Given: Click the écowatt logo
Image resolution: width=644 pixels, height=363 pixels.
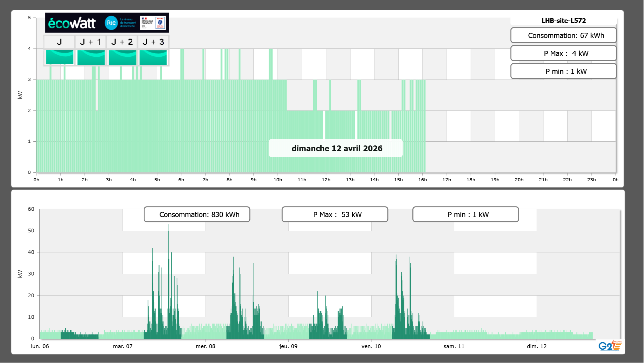Looking at the screenshot, I should pyautogui.click(x=72, y=23).
